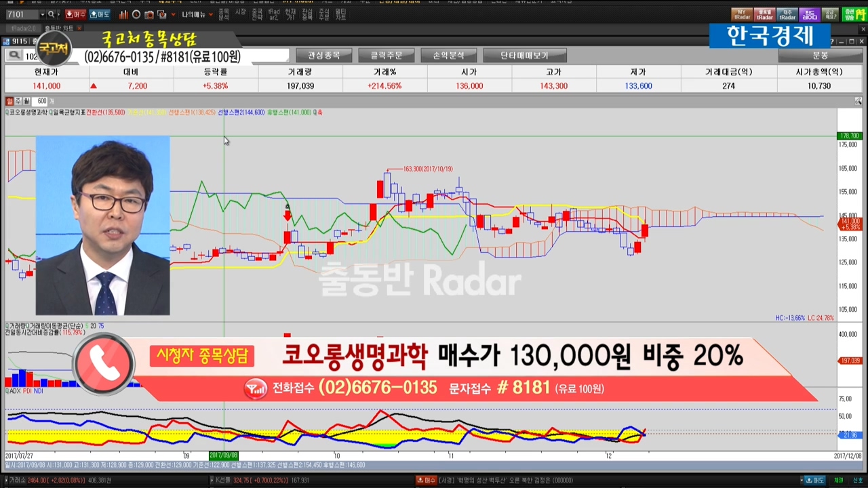Viewport: 868px width, 488px height.
Task: Click the 단타매매보기 button
Action: 524,56
